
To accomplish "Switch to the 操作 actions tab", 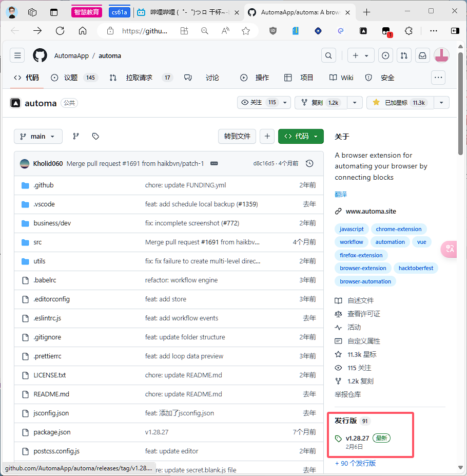I will click(x=255, y=78).
